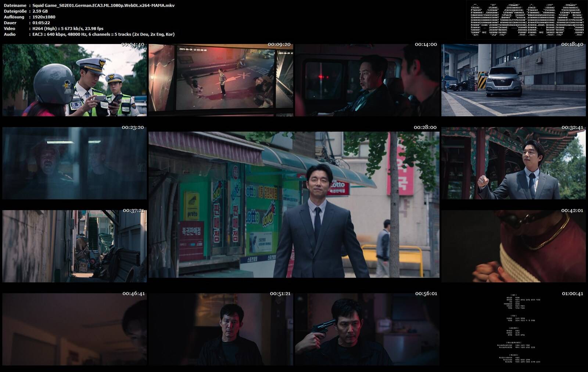
Task: Click the Audio label
Action: click(10, 34)
